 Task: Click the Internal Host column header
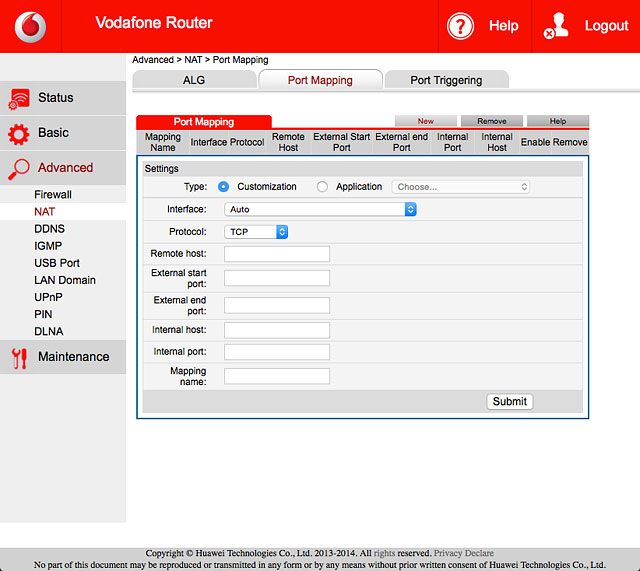(x=497, y=142)
